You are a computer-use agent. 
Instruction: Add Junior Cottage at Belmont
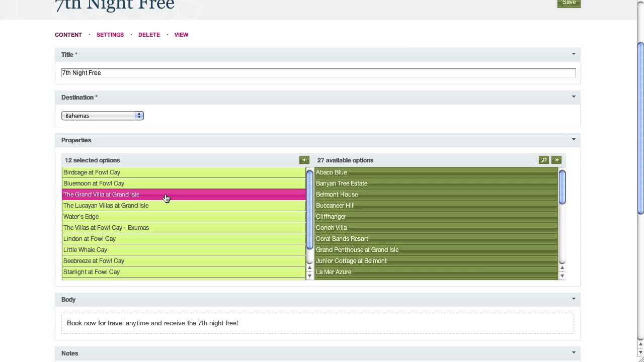436,261
